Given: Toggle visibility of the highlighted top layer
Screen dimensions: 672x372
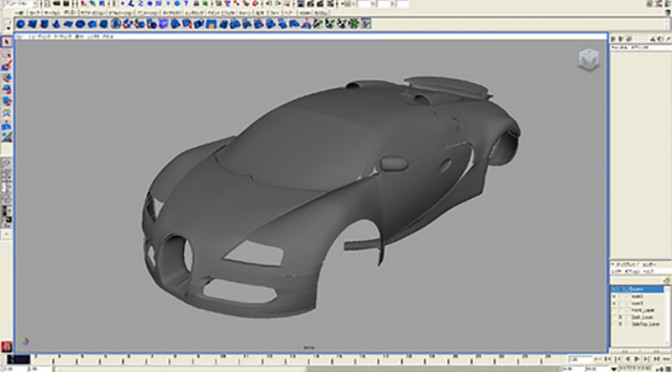Looking at the screenshot, I should pos(614,290).
